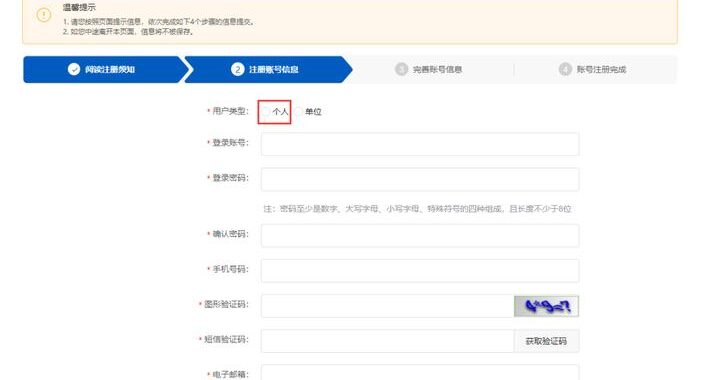Click the 登录账号 input field
Screen dimensions: 701x380
420,144
